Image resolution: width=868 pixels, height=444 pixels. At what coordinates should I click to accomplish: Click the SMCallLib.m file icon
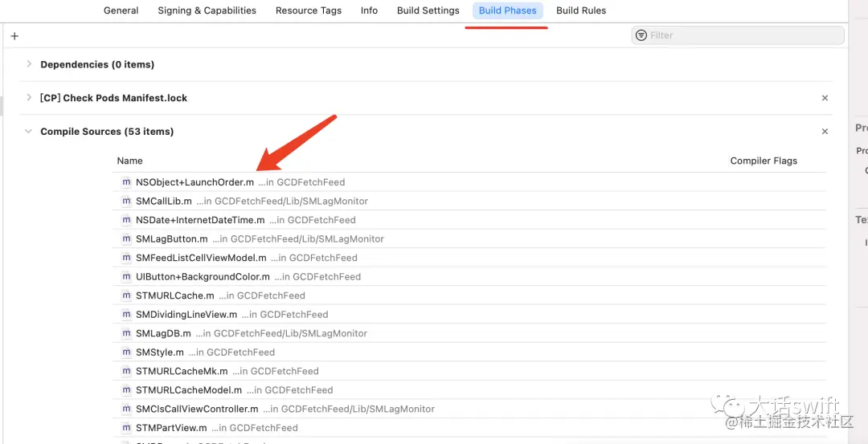point(126,202)
